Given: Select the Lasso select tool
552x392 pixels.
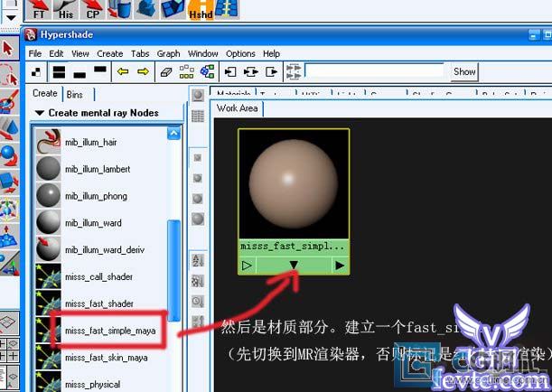Looking at the screenshot, I should point(8,75).
